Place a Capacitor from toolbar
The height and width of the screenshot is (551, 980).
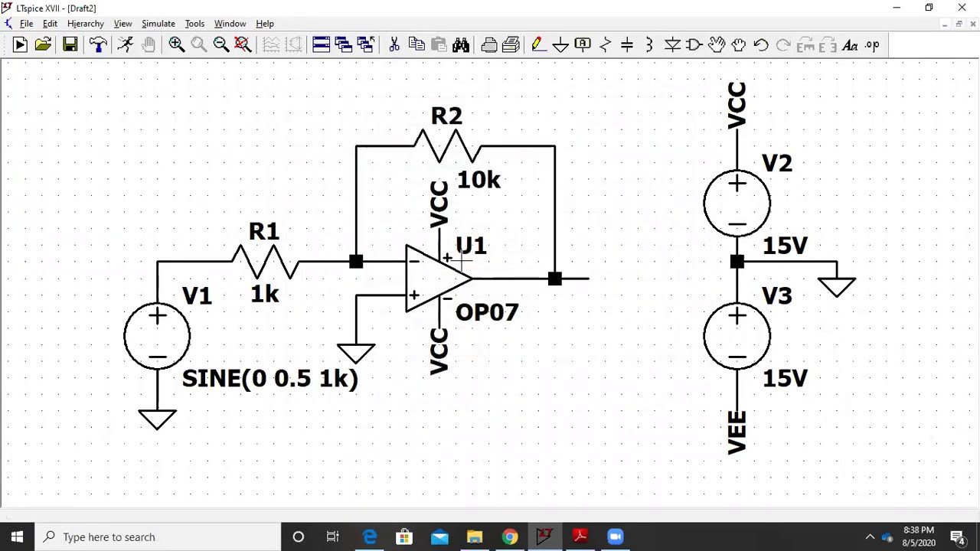(627, 45)
